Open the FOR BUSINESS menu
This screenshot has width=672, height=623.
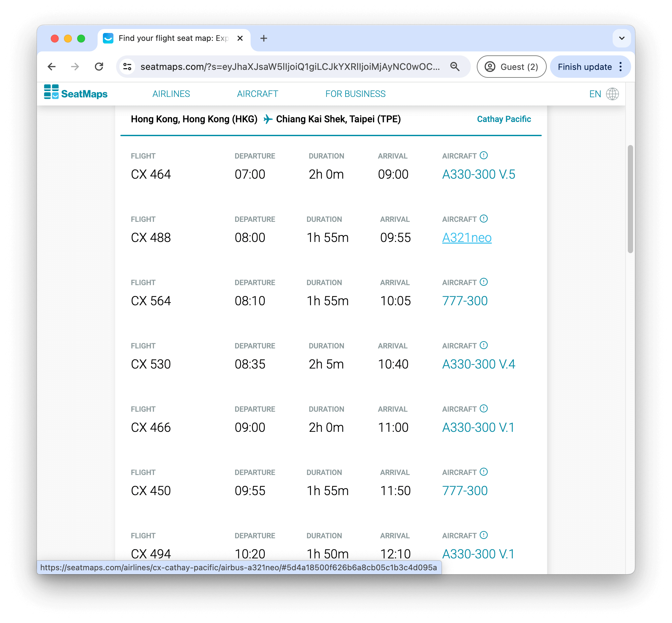(x=355, y=94)
